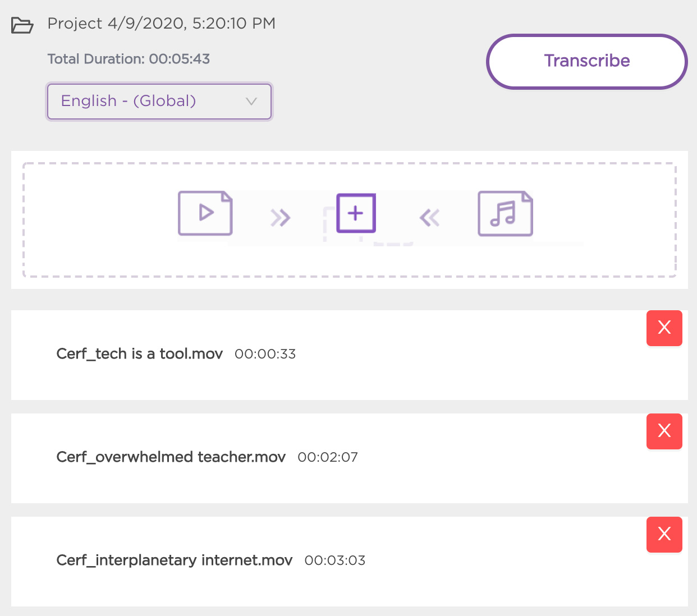Click the 00:03:03 duration of interplanetary file

coord(335,560)
